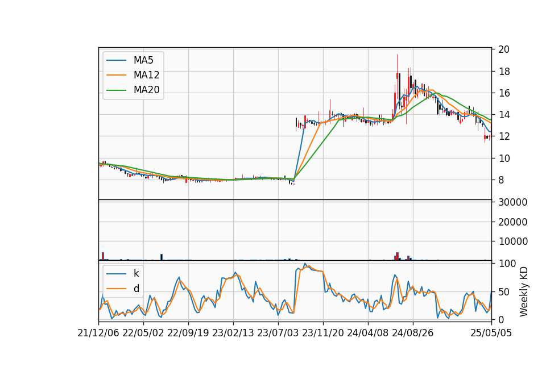Click the MA12 legend label
Viewport: 546px width, 392px height.
pos(146,75)
